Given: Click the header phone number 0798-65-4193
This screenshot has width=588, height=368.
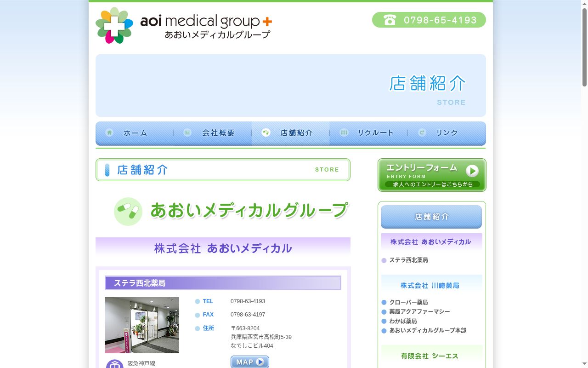Looking at the screenshot, I should (x=440, y=20).
